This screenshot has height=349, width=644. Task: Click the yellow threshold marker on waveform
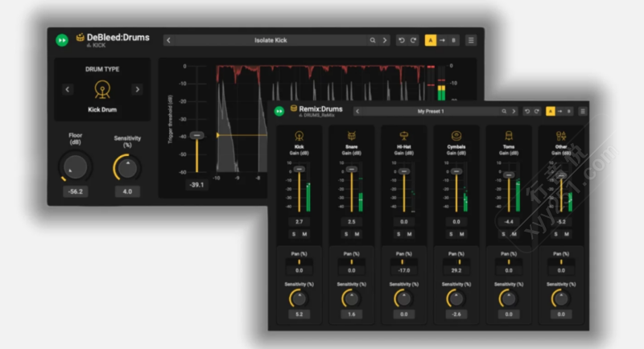click(x=218, y=135)
